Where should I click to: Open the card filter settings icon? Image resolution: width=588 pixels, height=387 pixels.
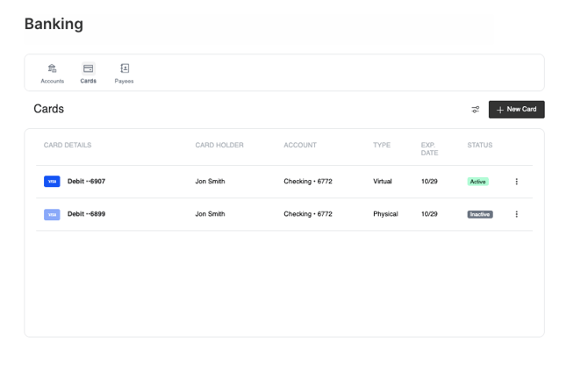point(476,110)
